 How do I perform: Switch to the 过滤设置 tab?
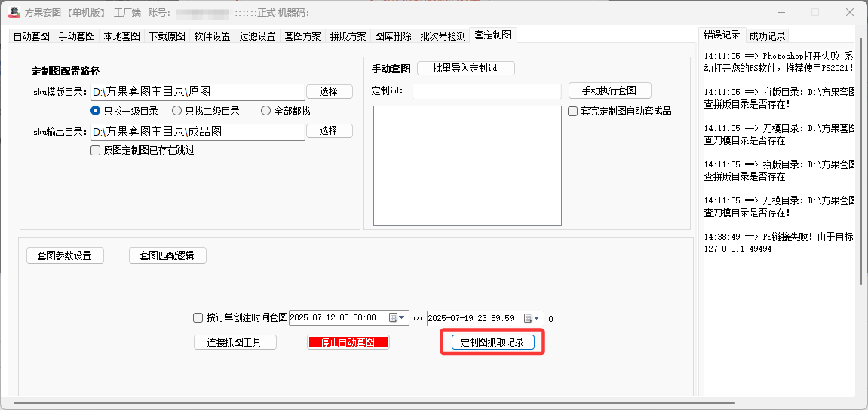click(x=257, y=36)
